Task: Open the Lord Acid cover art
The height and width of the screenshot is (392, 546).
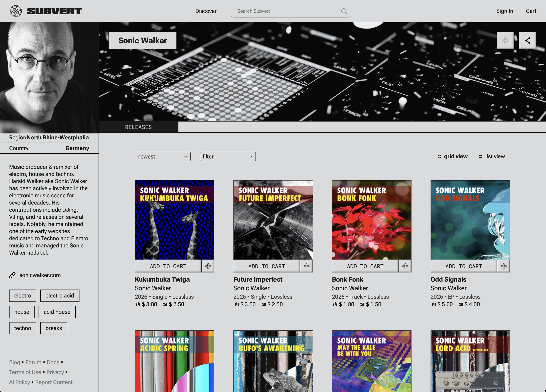Action: [x=470, y=361]
